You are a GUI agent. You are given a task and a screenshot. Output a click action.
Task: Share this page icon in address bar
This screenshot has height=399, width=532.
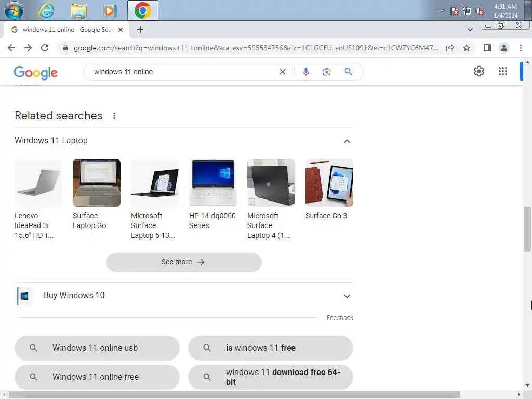(x=450, y=48)
